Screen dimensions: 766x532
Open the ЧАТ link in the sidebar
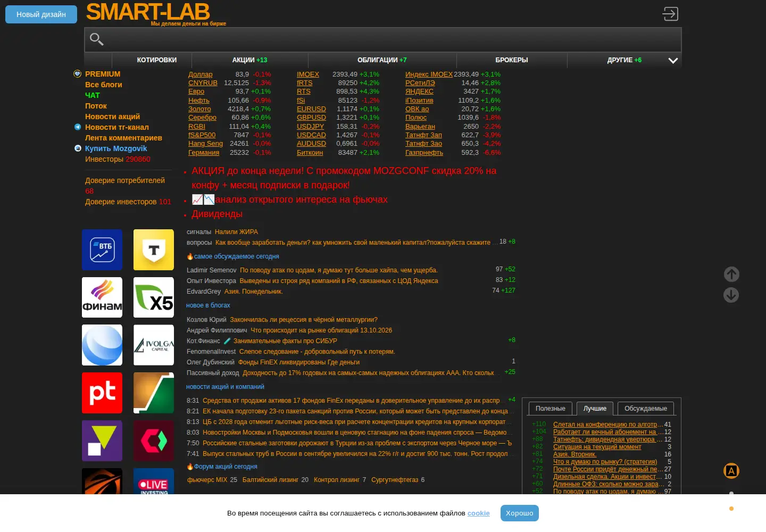click(93, 95)
